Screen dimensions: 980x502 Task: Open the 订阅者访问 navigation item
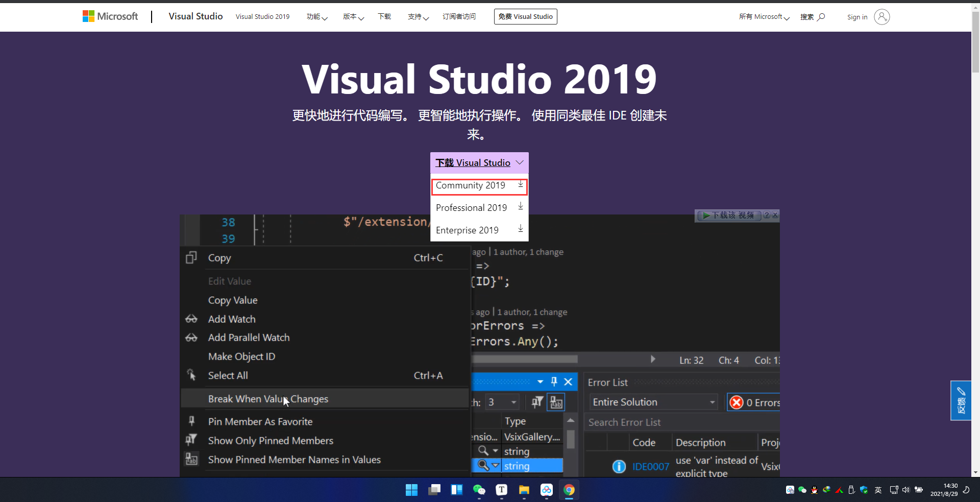click(459, 17)
